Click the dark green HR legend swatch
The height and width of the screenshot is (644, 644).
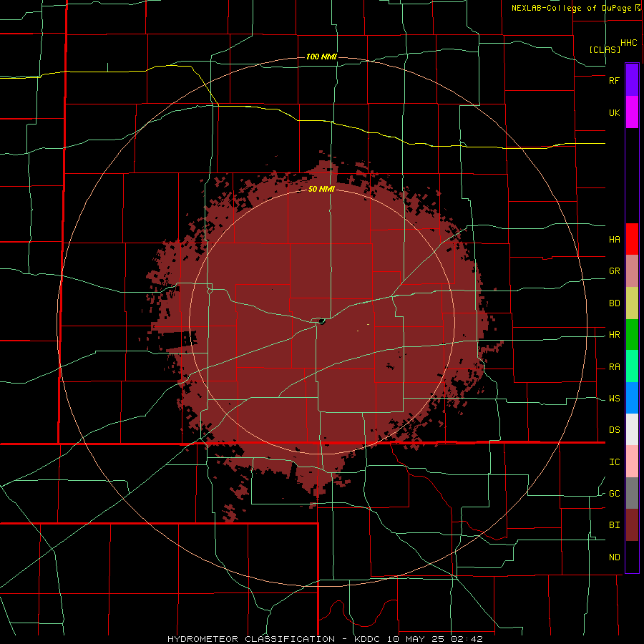coord(632,334)
